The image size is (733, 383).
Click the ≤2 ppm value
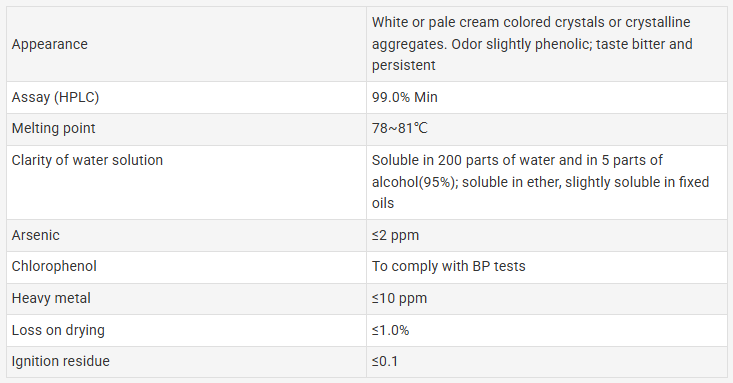click(x=395, y=235)
